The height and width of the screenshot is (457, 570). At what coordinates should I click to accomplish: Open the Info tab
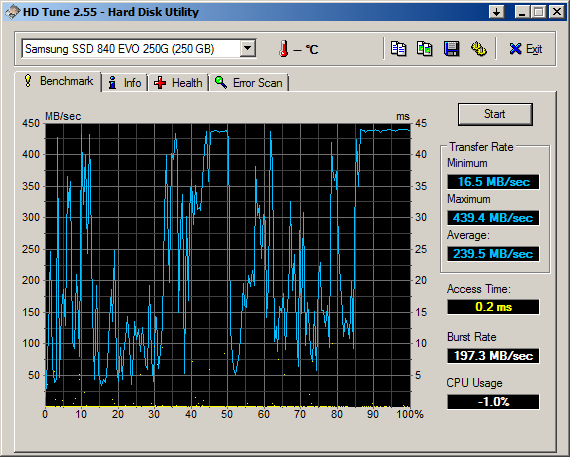[125, 83]
